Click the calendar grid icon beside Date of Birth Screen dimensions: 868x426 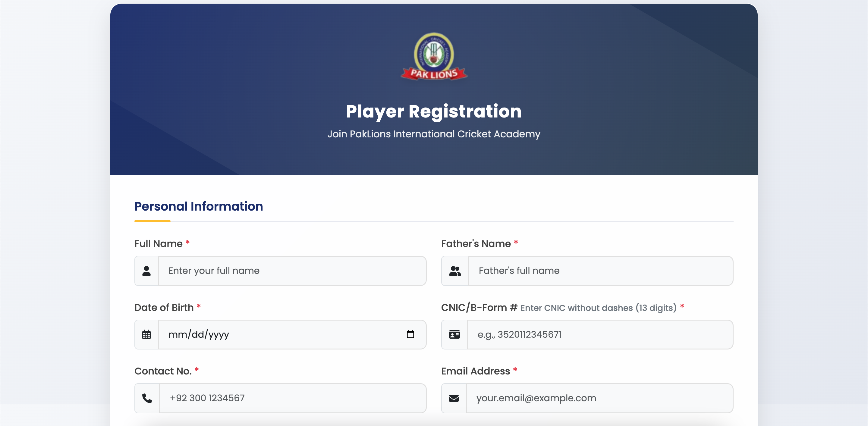(x=146, y=334)
